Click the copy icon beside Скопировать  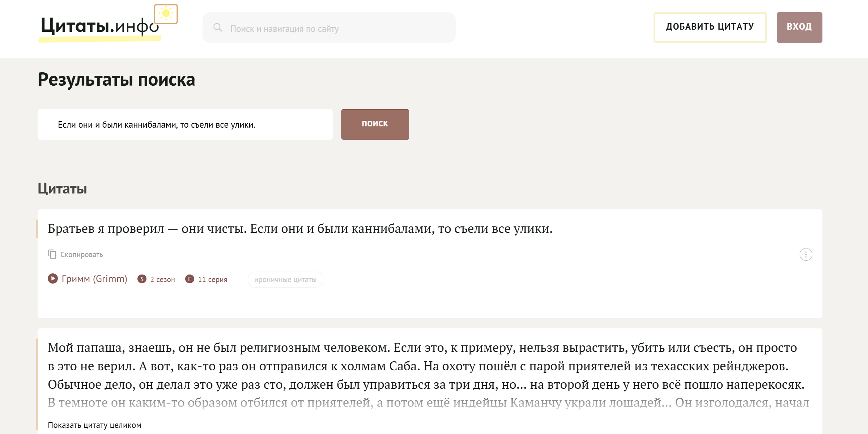(x=52, y=254)
